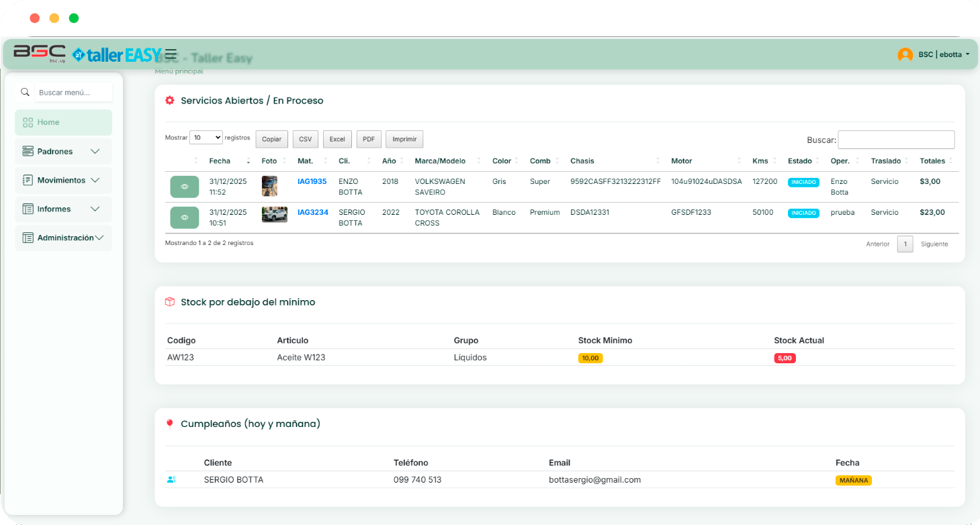The image size is (980, 525).
Task: Open the IAG3234 matricula link
Action: click(312, 211)
